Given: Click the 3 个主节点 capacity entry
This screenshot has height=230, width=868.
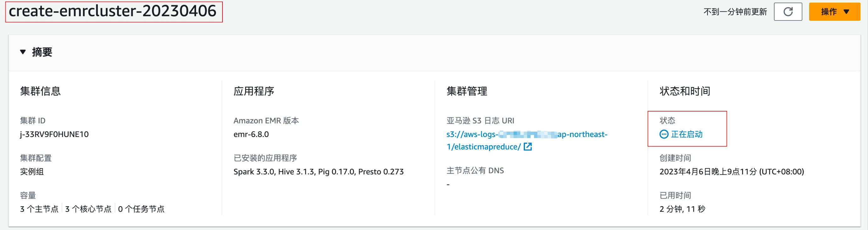Looking at the screenshot, I should pos(39,209).
